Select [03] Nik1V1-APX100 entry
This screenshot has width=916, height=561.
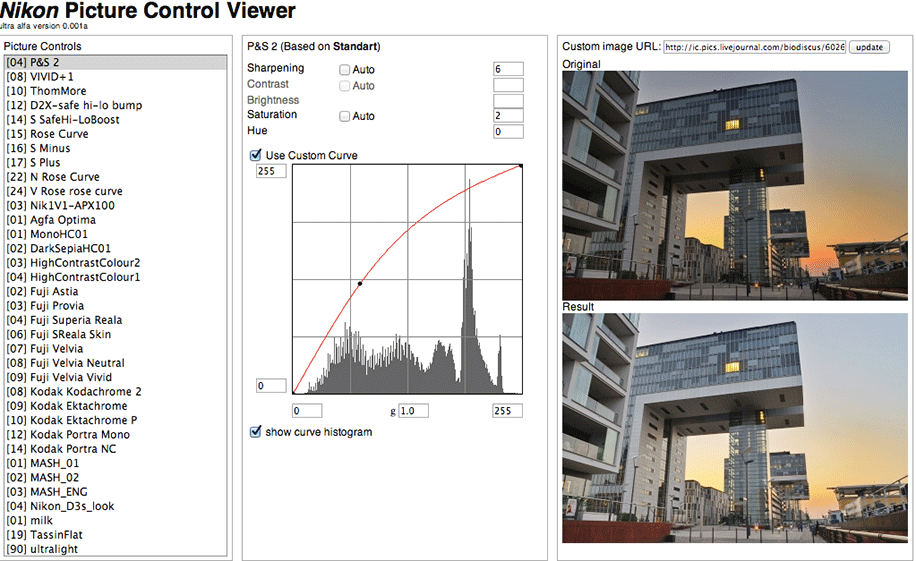click(x=116, y=206)
